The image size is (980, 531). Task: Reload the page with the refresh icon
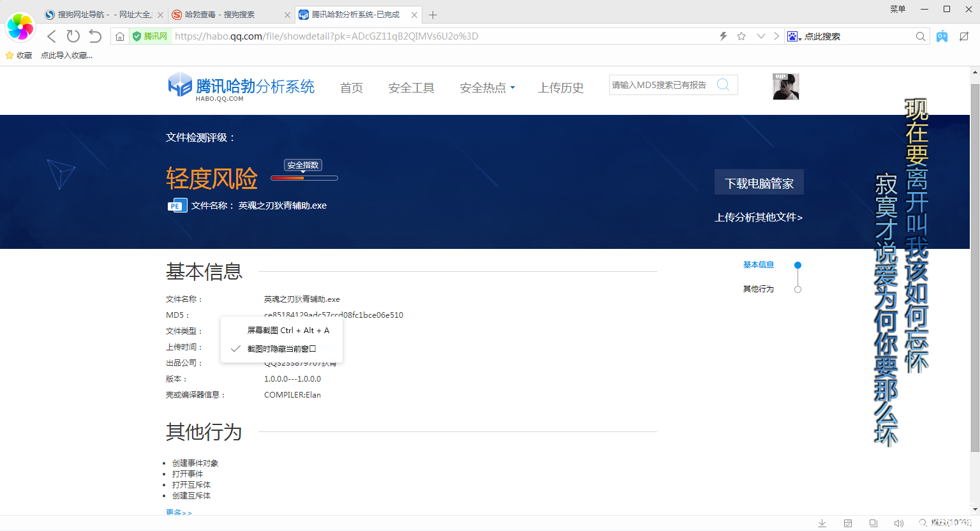point(73,36)
